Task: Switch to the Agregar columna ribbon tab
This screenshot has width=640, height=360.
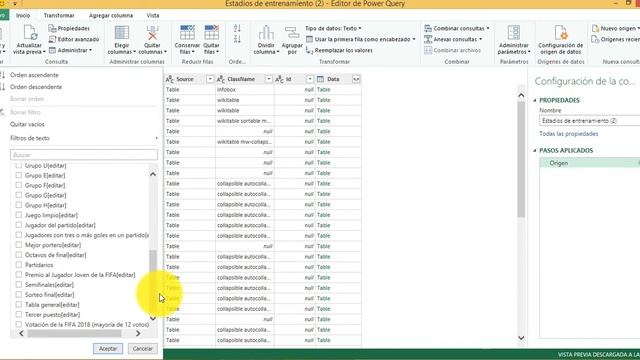Action: [x=111, y=15]
